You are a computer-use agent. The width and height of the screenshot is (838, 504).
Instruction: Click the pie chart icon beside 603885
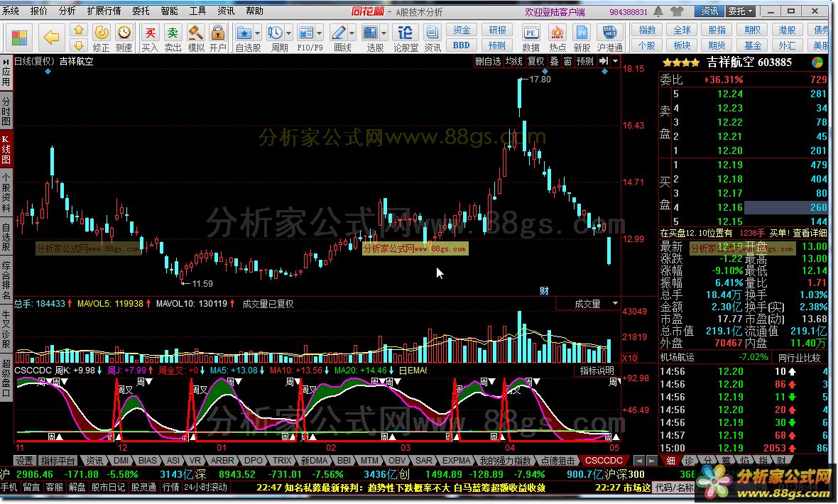tap(817, 62)
